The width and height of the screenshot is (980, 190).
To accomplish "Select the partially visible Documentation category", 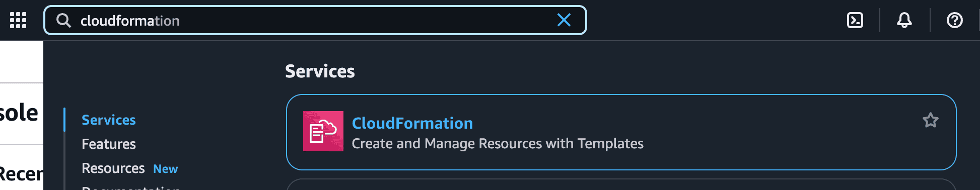I will pos(131,187).
